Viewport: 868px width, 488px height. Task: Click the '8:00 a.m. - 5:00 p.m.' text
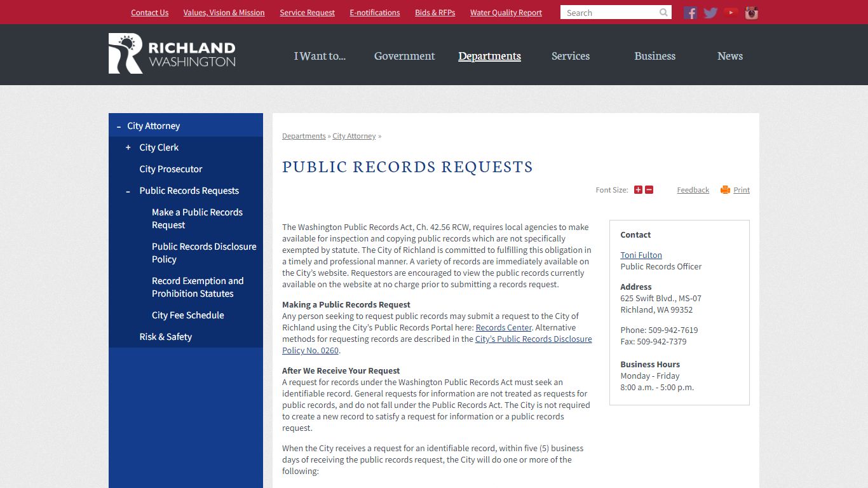(x=657, y=387)
